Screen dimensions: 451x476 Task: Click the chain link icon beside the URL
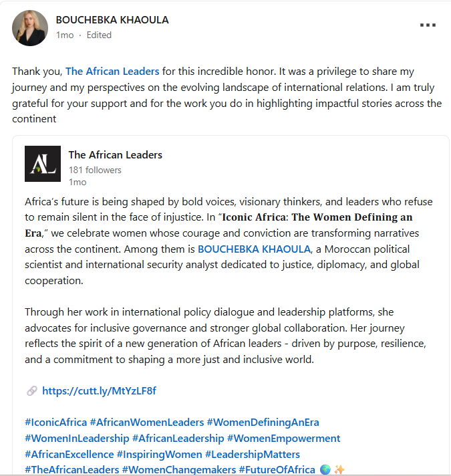[32, 390]
